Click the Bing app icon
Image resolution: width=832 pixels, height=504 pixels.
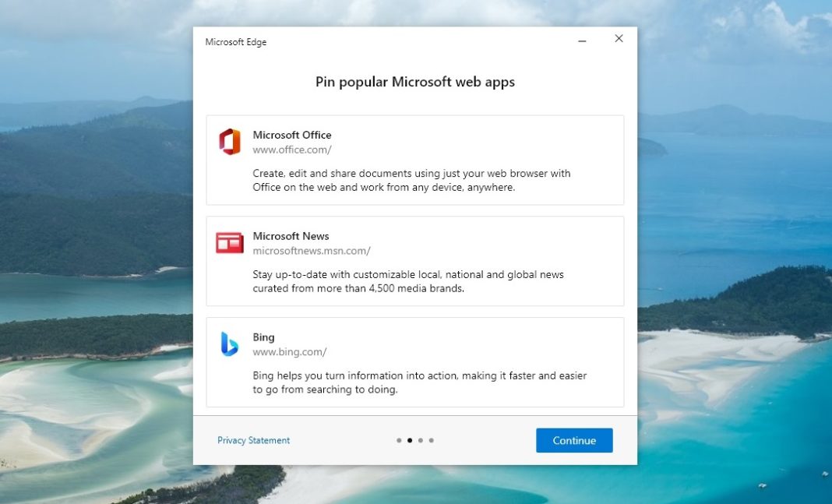tap(230, 344)
